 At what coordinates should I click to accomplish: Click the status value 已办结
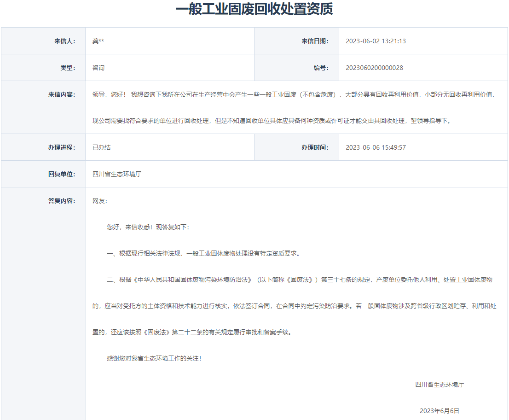(x=101, y=147)
